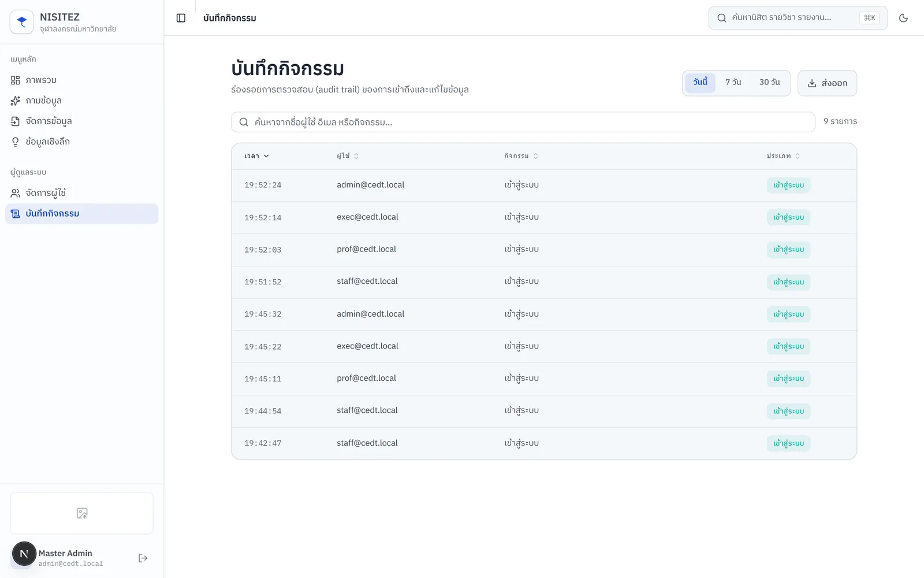Click the 19:45:22 timestamp cell
The width and height of the screenshot is (924, 578).
pyautogui.click(x=263, y=347)
